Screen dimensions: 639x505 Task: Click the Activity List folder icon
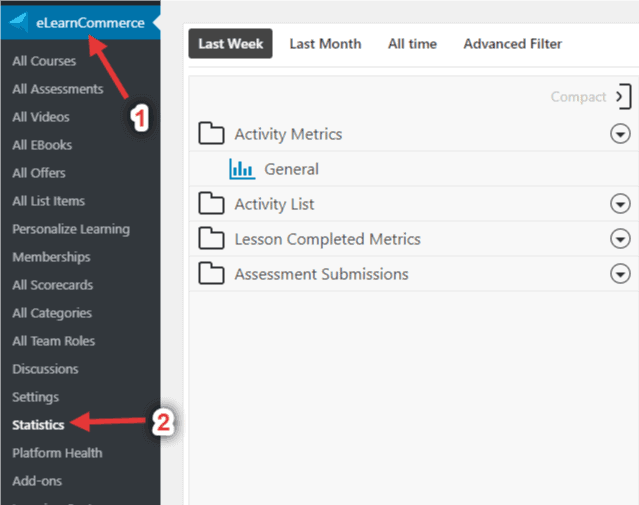(211, 203)
